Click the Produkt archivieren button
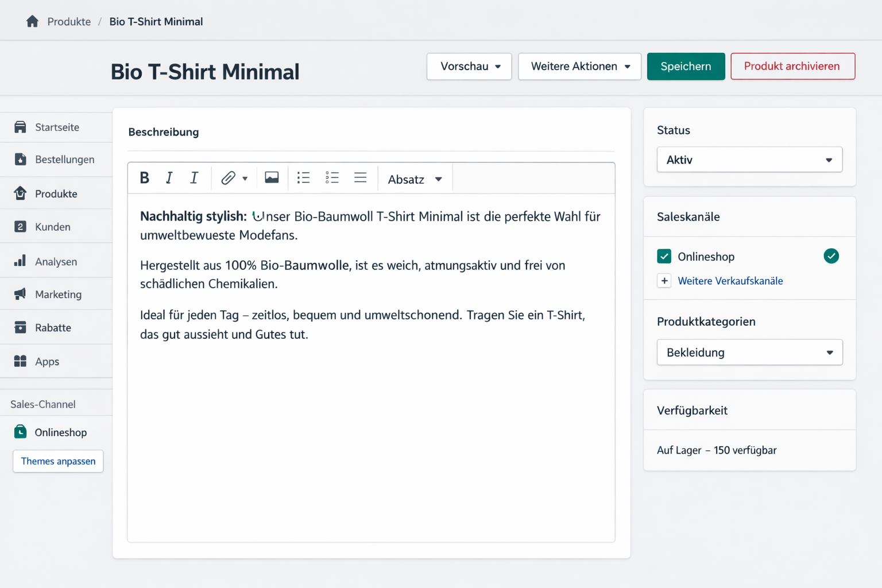The width and height of the screenshot is (882, 588). (792, 67)
